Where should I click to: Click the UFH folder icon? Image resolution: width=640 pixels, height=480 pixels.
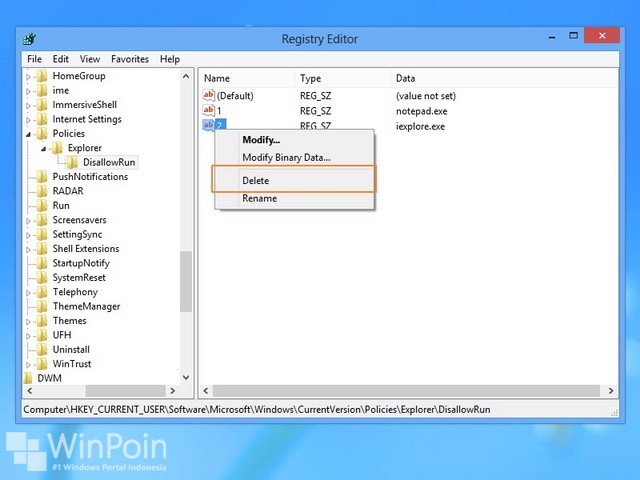(x=42, y=336)
